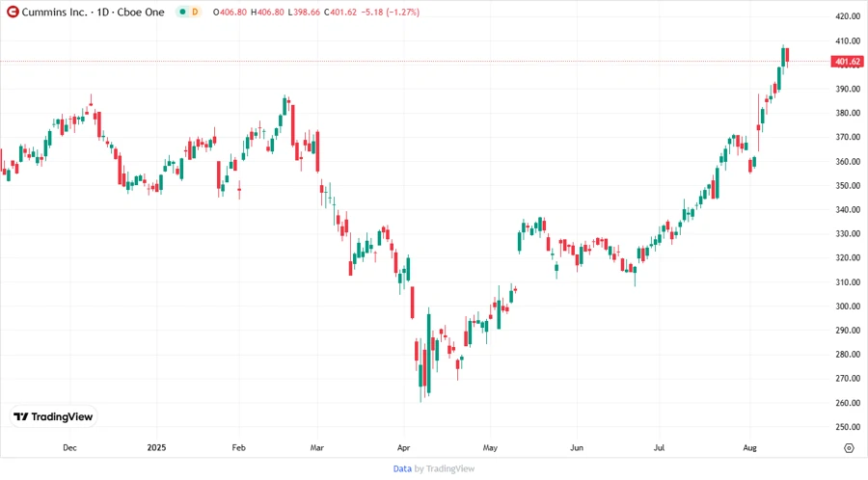Viewport: 868px width, 480px height.
Task: Click the low value L398.66
Action: click(x=304, y=13)
